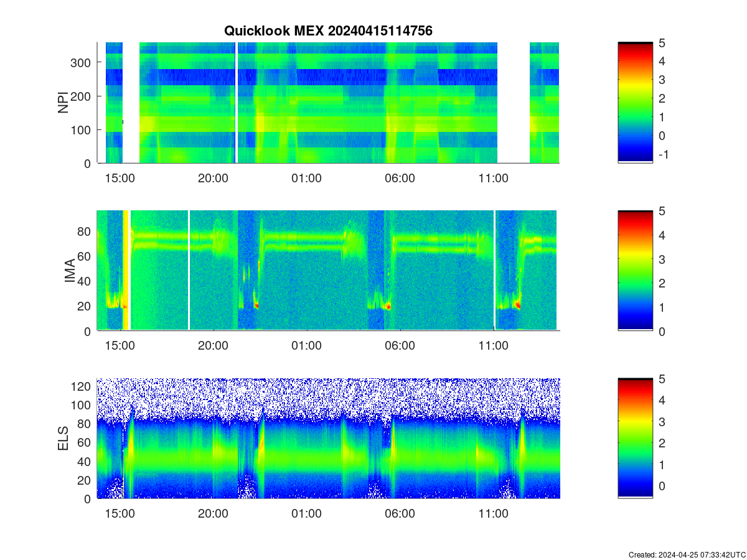Click the '3' label on the IMA colorbar

(661, 259)
